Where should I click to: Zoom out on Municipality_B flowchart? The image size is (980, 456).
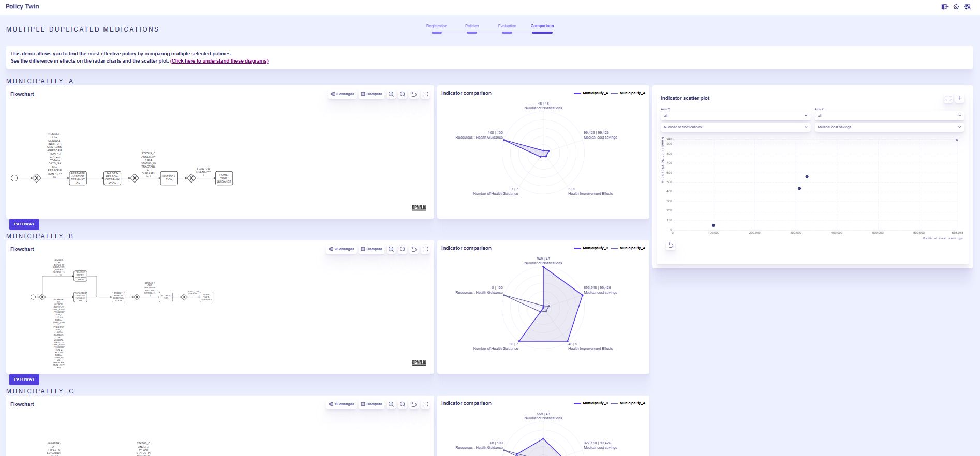pyautogui.click(x=403, y=249)
